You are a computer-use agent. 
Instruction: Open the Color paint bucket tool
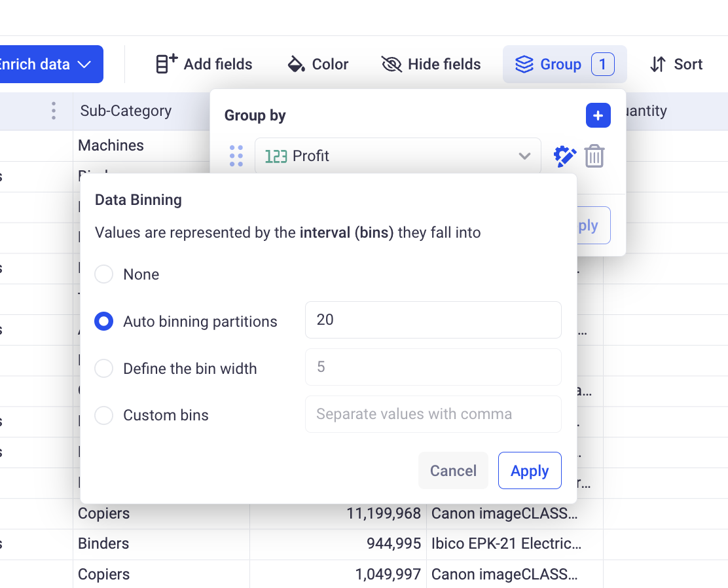[297, 64]
